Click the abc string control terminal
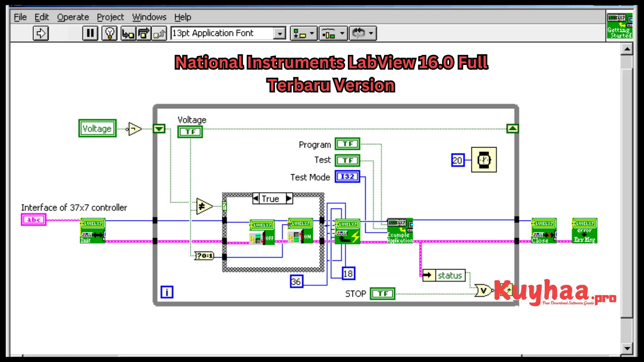Image resolution: width=644 pixels, height=362 pixels. tap(34, 220)
